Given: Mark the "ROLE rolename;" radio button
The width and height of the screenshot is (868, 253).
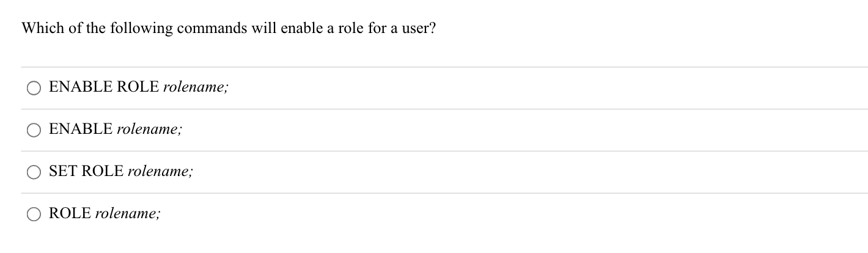Looking at the screenshot, I should 34,215.
